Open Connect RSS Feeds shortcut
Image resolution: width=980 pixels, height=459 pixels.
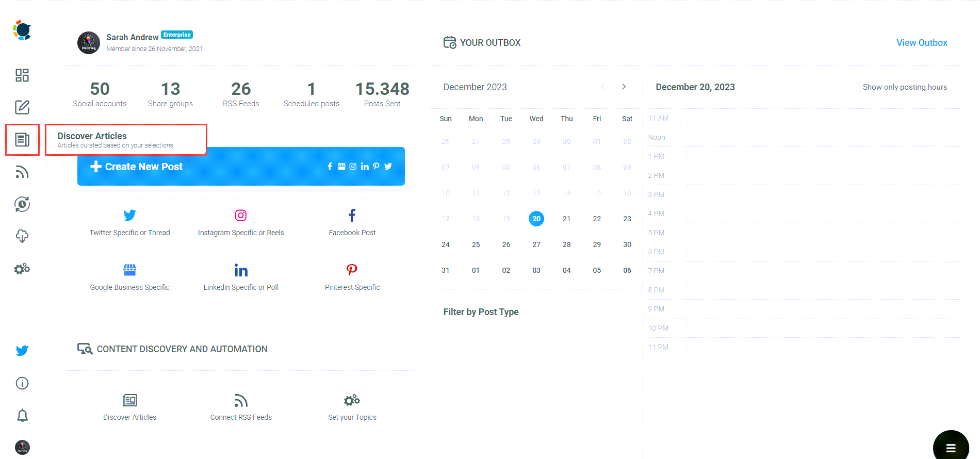tap(241, 407)
